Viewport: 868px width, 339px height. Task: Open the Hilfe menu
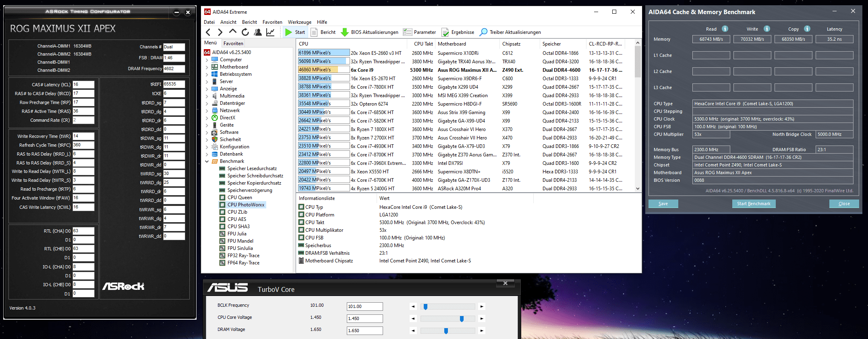tap(322, 22)
